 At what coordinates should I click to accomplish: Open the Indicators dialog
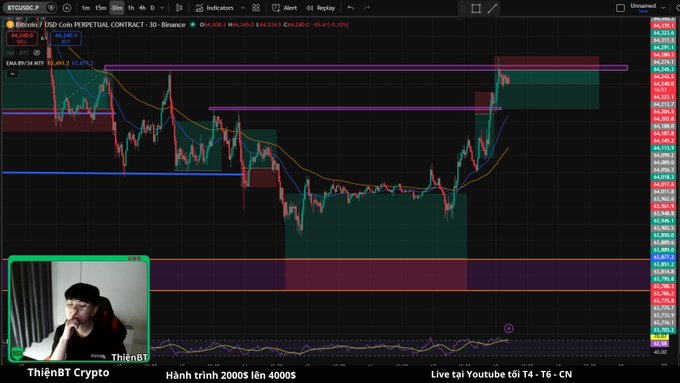[214, 8]
